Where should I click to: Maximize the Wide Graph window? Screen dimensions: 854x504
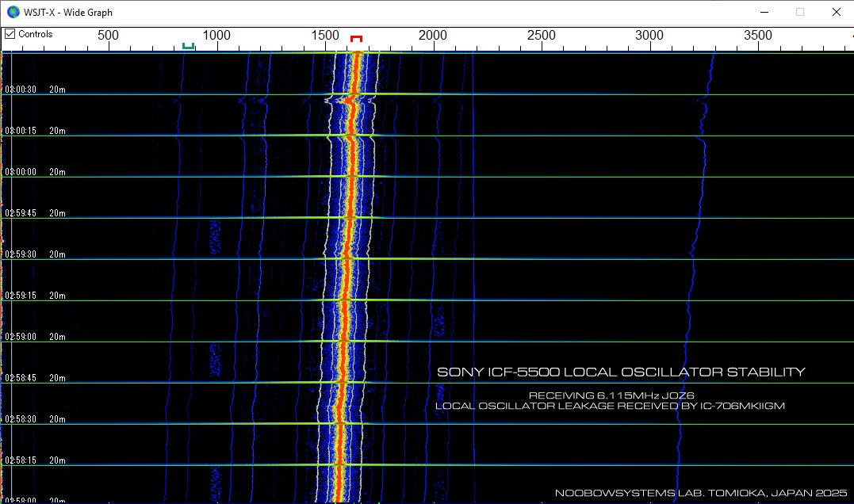coord(799,12)
